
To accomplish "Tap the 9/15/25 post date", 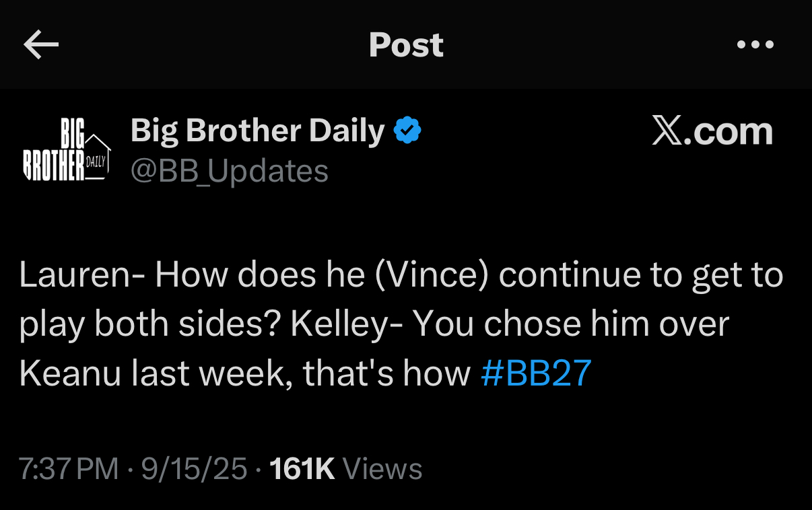I will click(x=194, y=469).
